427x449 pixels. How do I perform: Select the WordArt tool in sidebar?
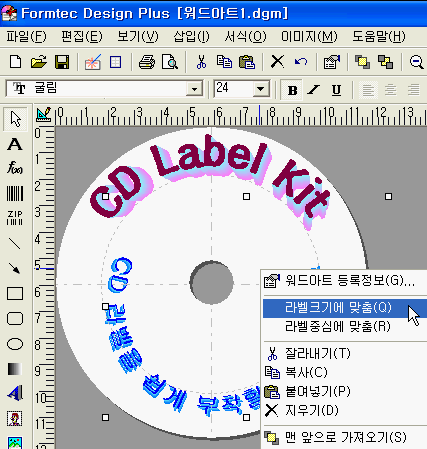pos(15,393)
